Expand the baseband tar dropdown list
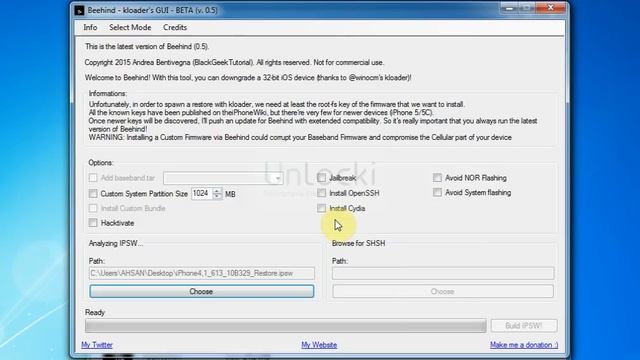 278,178
